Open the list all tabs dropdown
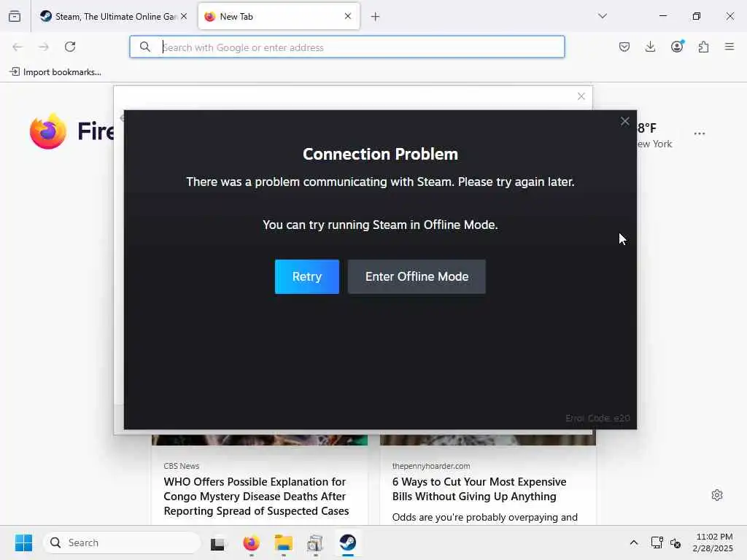The image size is (747, 560). pyautogui.click(x=603, y=16)
